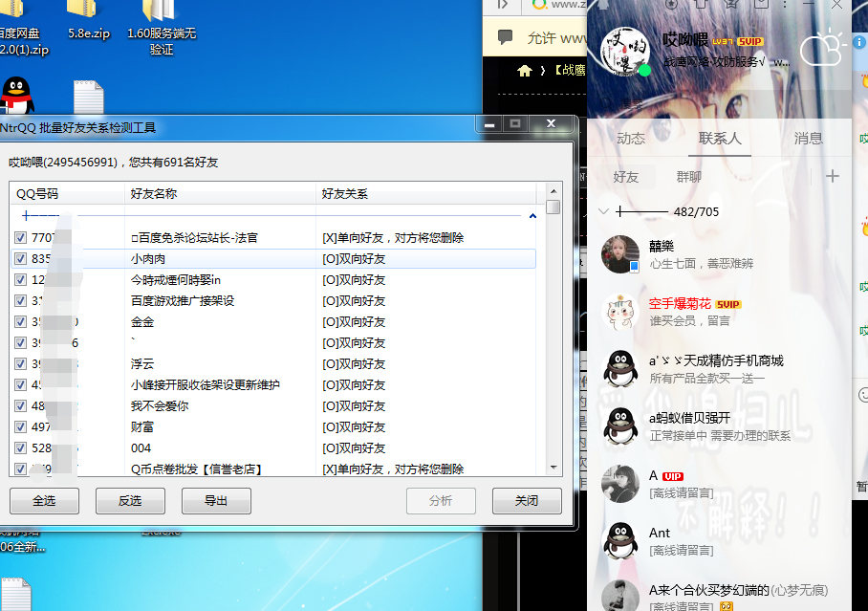
Task: Select the text document icon beside QQ penguin
Action: coord(89,97)
